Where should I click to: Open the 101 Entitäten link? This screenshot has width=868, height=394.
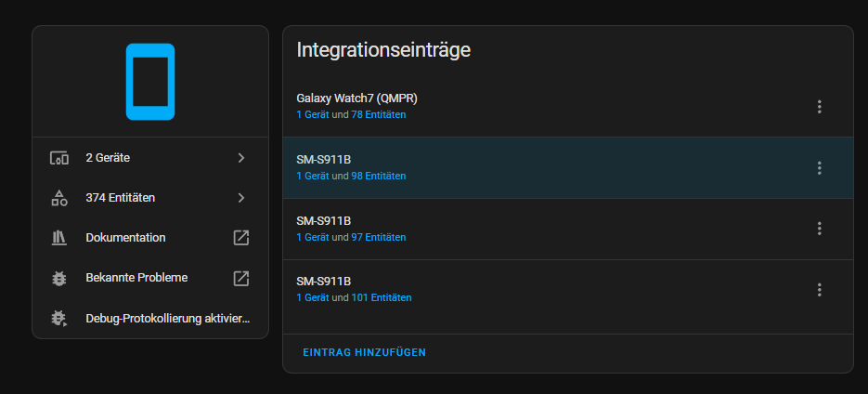pos(381,298)
